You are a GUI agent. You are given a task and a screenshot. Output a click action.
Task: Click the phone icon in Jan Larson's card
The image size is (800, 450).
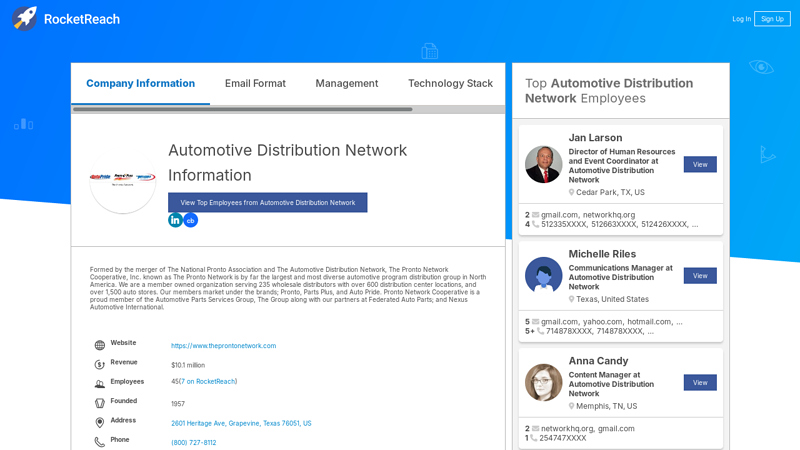[535, 224]
